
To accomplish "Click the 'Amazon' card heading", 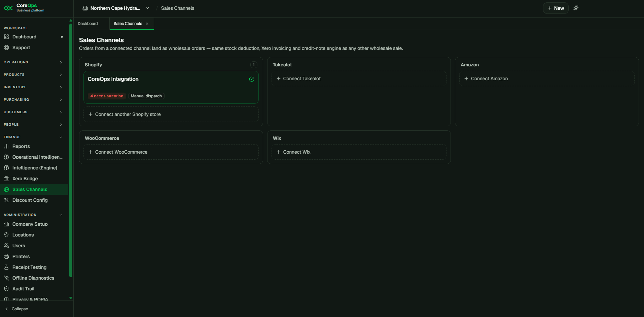I will pos(470,65).
